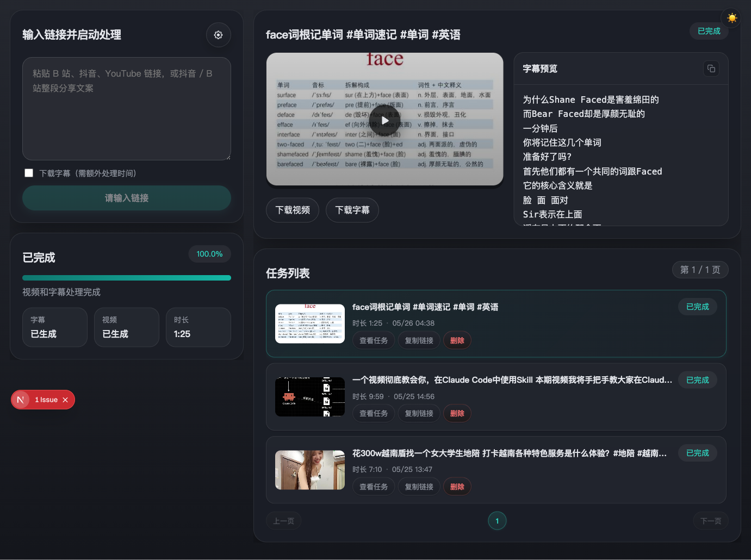Viewport: 751px width, 560px height.
Task: Click the 视频 已生成 status card
Action: click(127, 327)
